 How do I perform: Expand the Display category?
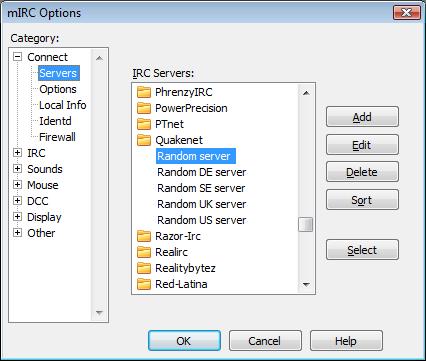pos(17,217)
